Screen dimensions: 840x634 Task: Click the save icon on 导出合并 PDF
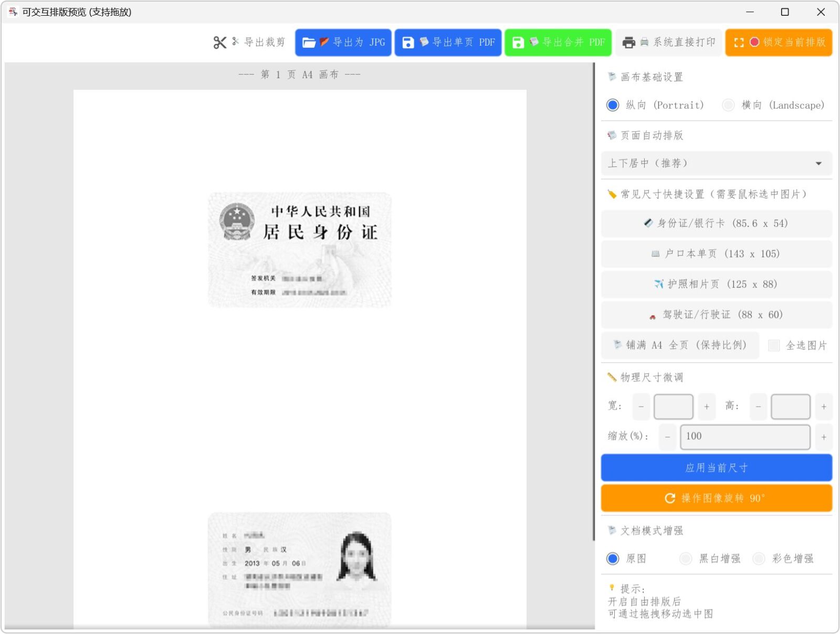click(518, 43)
